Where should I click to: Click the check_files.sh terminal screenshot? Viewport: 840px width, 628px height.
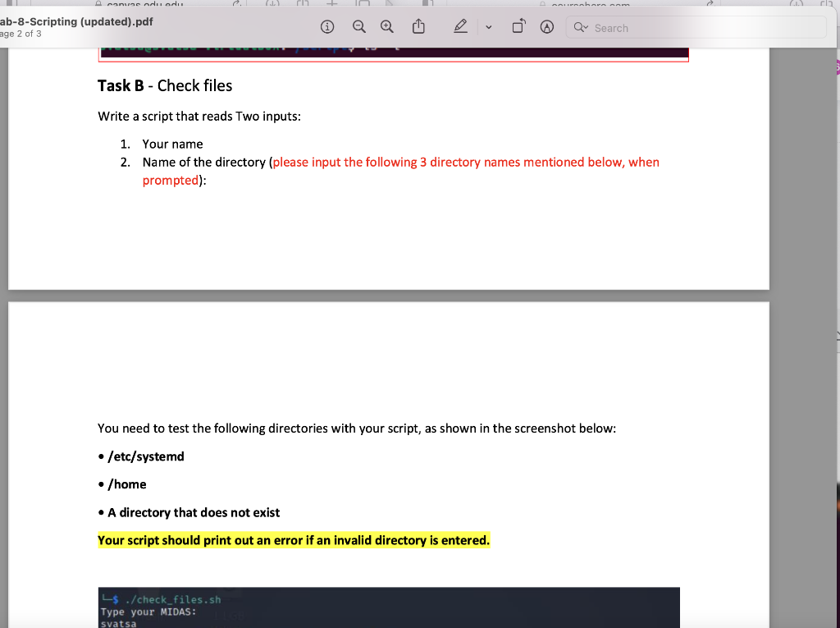click(388, 607)
